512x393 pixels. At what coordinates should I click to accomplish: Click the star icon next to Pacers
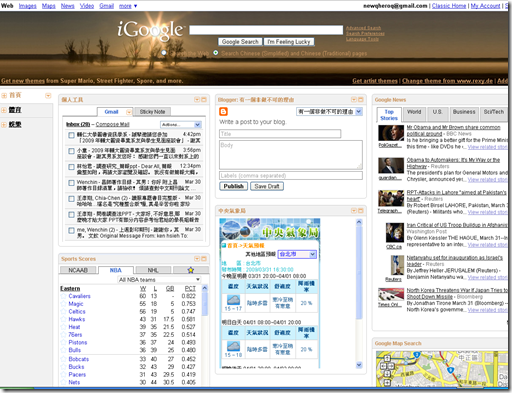(64, 374)
